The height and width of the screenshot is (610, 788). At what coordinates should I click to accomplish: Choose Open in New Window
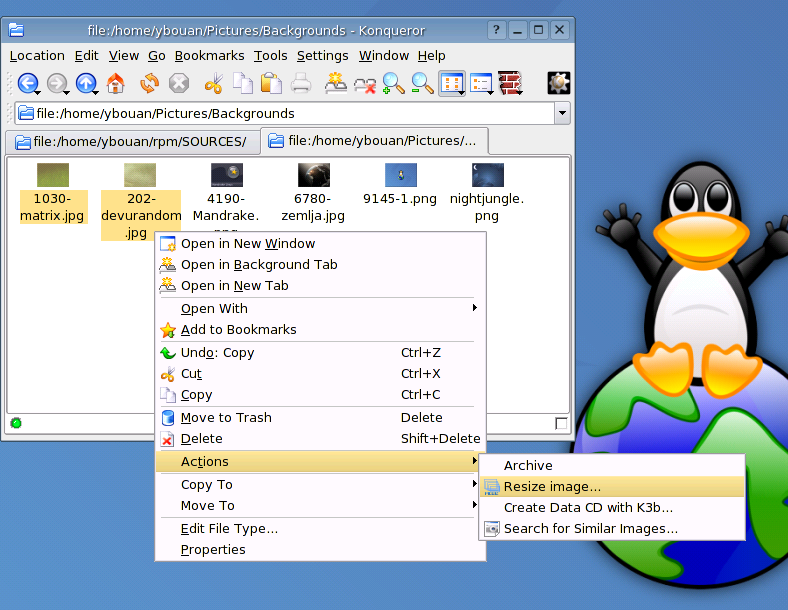pyautogui.click(x=318, y=244)
